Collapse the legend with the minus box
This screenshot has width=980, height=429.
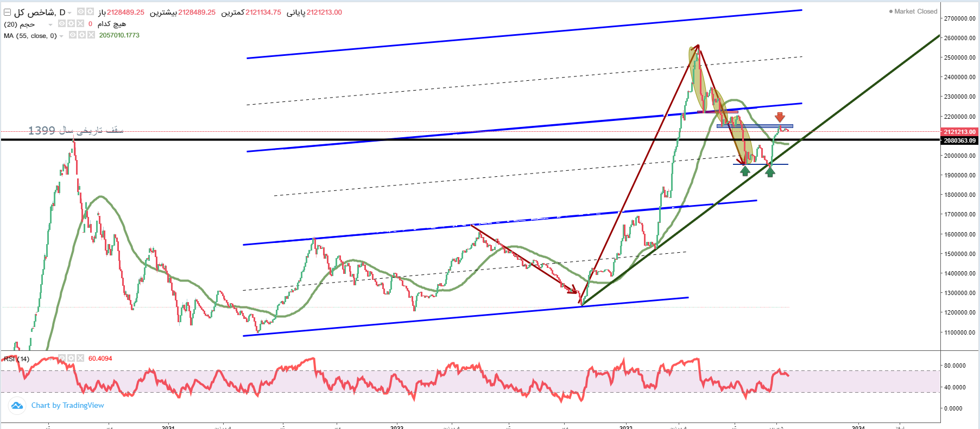7,12
